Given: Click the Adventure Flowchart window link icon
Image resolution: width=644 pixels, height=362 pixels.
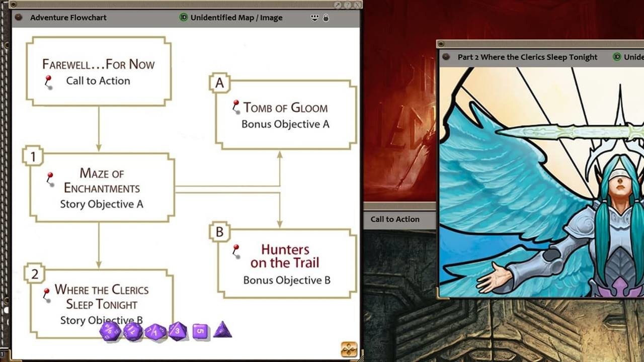Looking at the screenshot, I should 19,18.
